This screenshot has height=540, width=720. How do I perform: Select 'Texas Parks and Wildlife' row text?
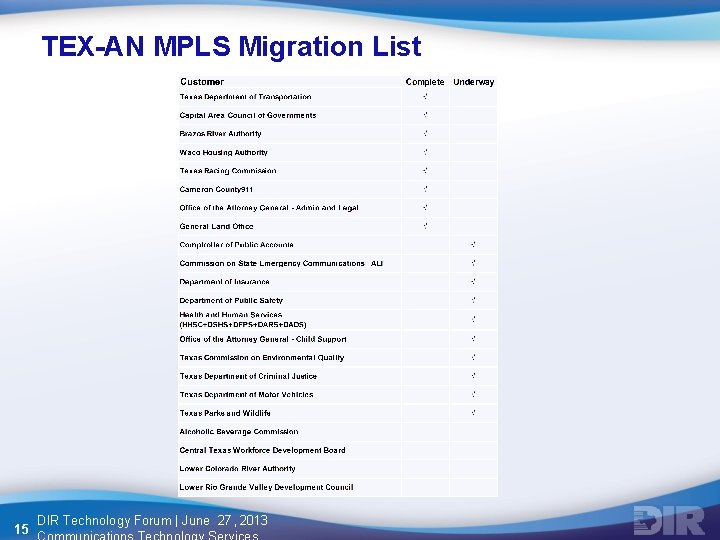[225, 413]
